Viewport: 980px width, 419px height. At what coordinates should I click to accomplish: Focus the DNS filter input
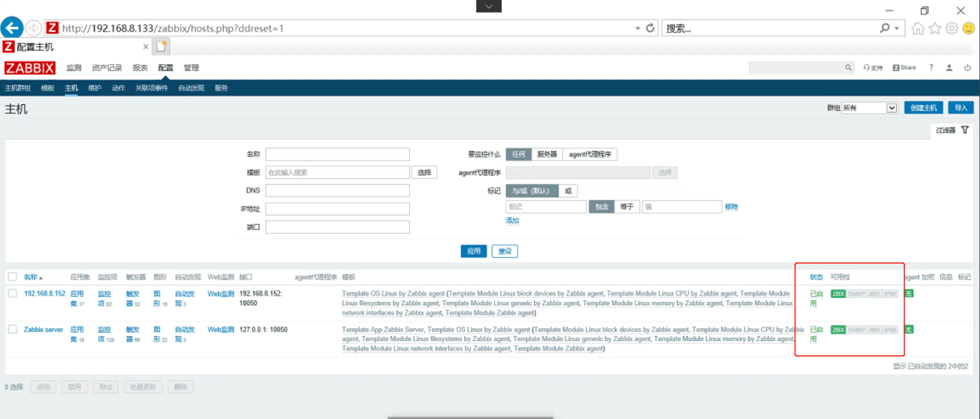click(338, 190)
